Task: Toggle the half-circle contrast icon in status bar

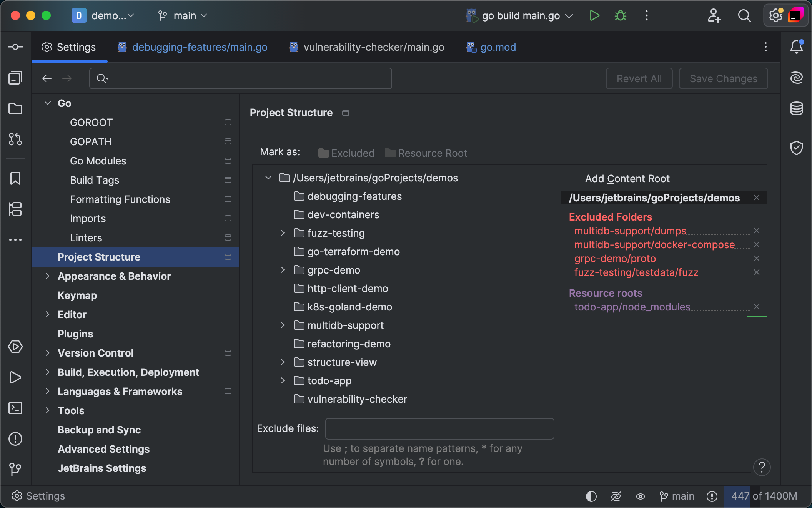Action: 591,496
